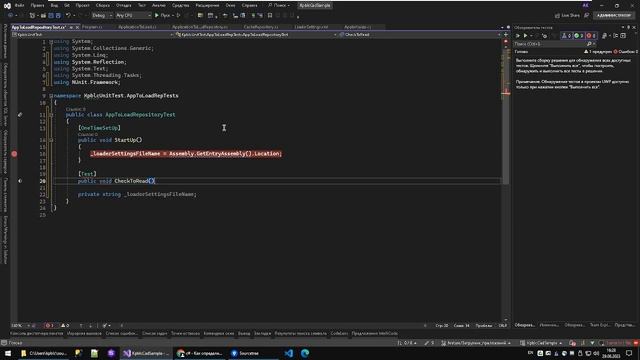This screenshot has height=360, width=640.
Task: Toggle the red breakpoint on line 16
Action: [14, 154]
